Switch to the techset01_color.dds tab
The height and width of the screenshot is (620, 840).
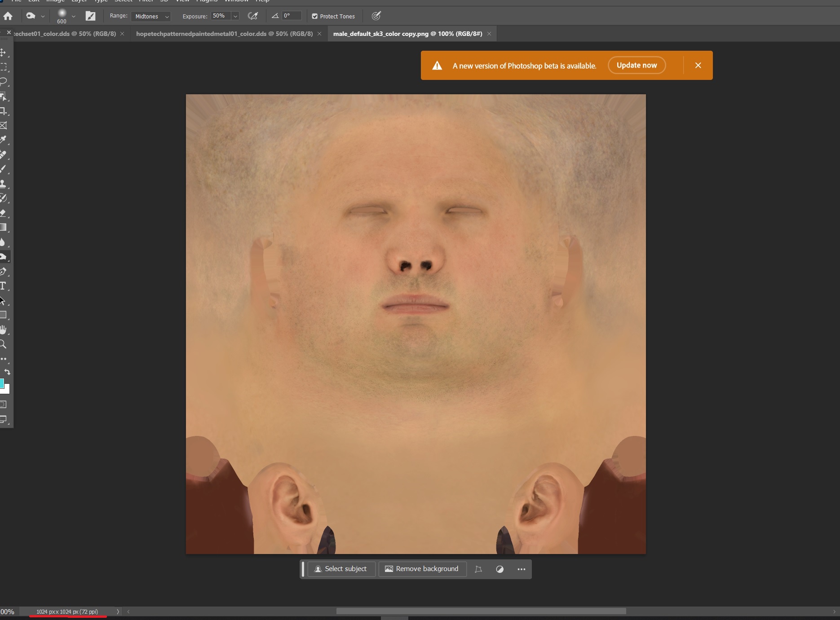[x=65, y=34]
